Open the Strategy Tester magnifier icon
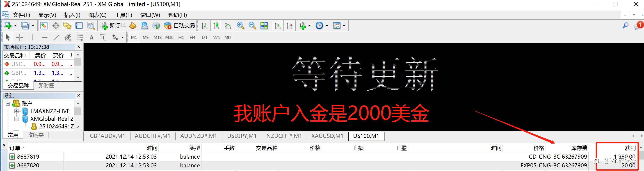Screen dimensions: 644x171 tap(91, 25)
